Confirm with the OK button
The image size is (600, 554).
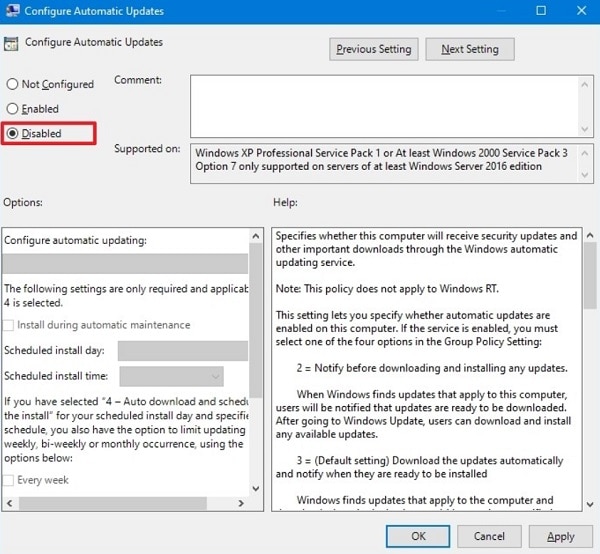coord(418,536)
